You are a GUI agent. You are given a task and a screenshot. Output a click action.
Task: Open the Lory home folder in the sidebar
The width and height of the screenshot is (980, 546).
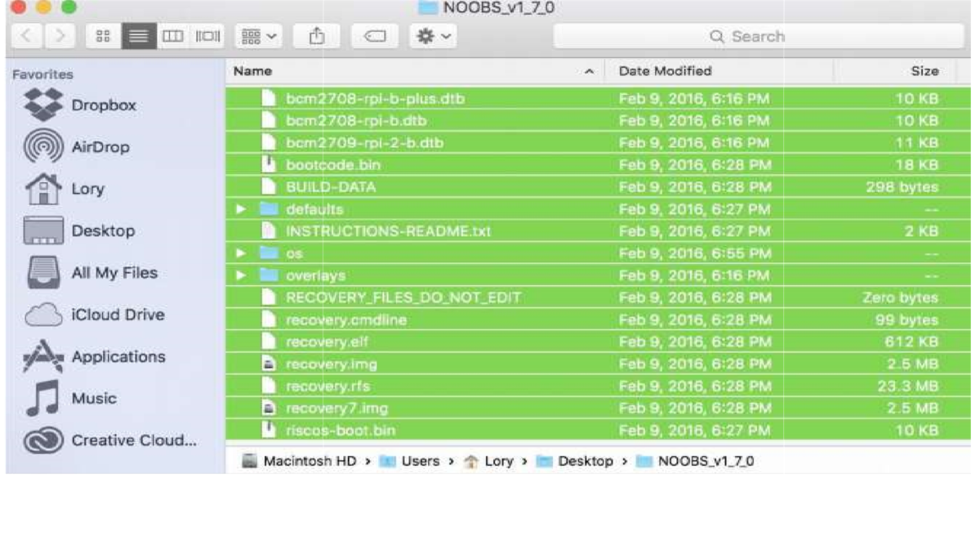[x=88, y=189]
